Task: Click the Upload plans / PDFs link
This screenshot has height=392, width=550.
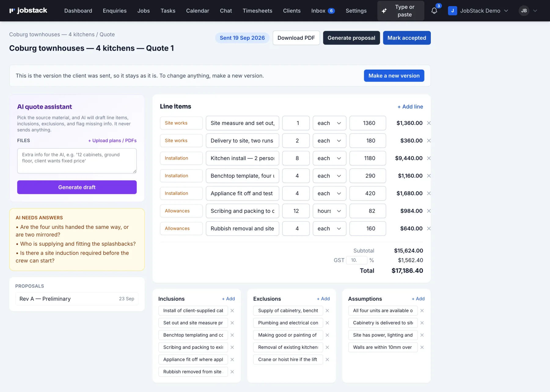Action: coord(112,141)
